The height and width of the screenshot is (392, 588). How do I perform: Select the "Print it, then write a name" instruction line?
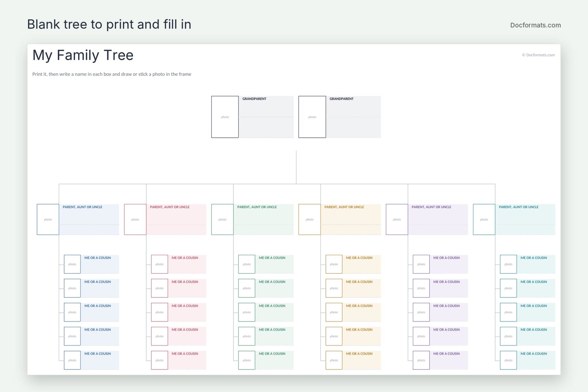tap(112, 74)
